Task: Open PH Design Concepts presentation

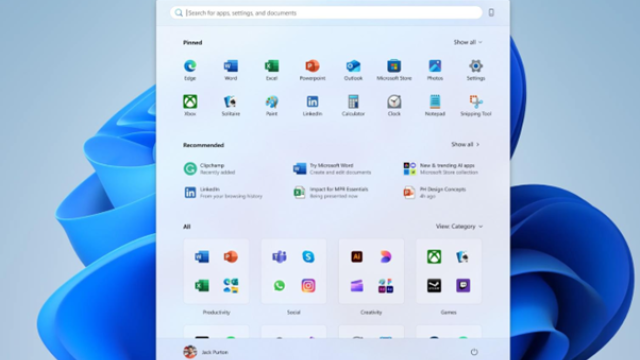Action: pyautogui.click(x=435, y=192)
